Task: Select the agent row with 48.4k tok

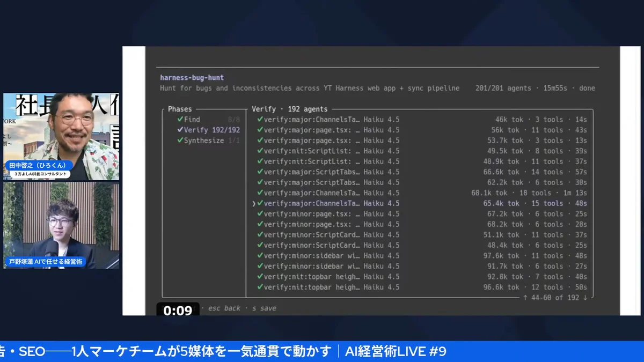Action: (422, 246)
